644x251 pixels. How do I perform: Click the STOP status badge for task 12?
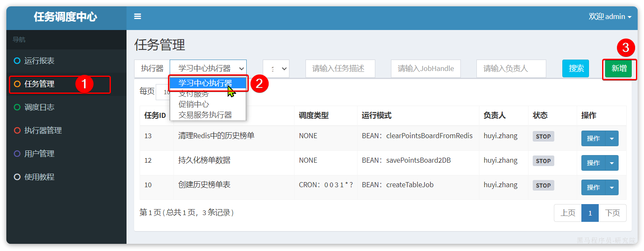click(543, 161)
